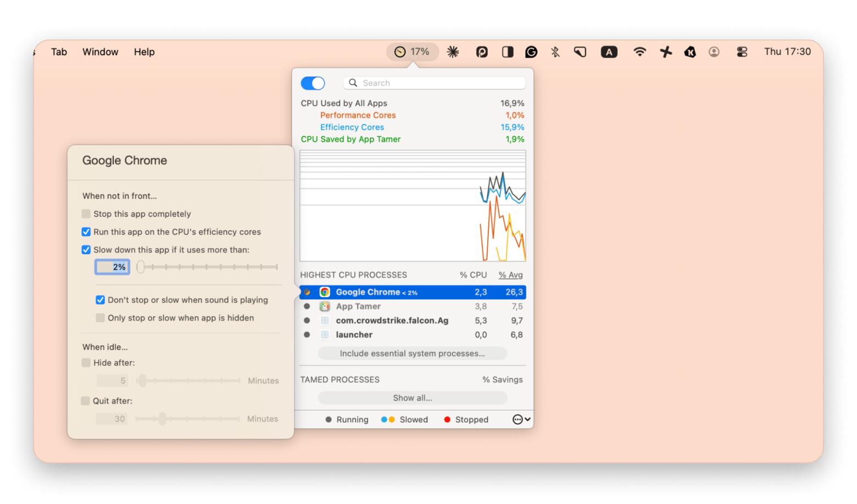
Task: Select the App Tamer process row
Action: 413,306
